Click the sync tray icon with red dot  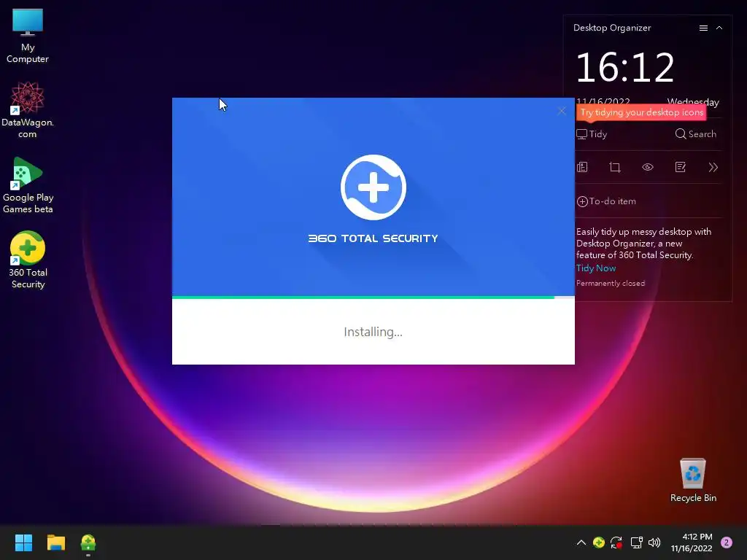pos(616,542)
